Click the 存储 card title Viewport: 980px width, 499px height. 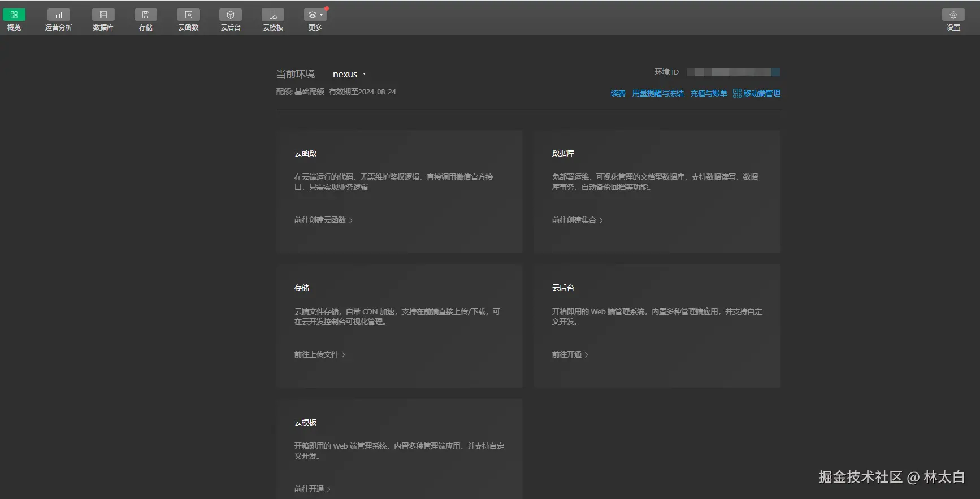click(x=302, y=288)
